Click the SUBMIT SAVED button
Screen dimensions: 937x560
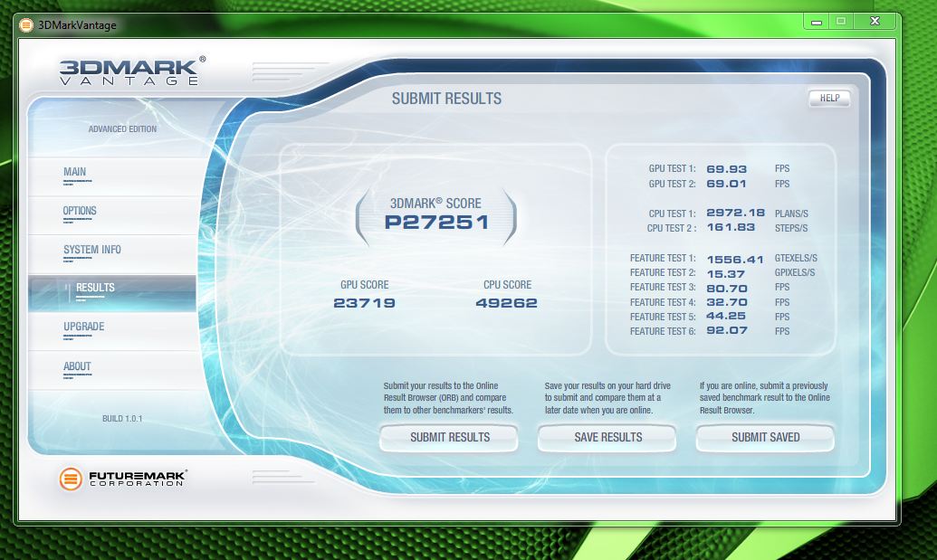(766, 438)
